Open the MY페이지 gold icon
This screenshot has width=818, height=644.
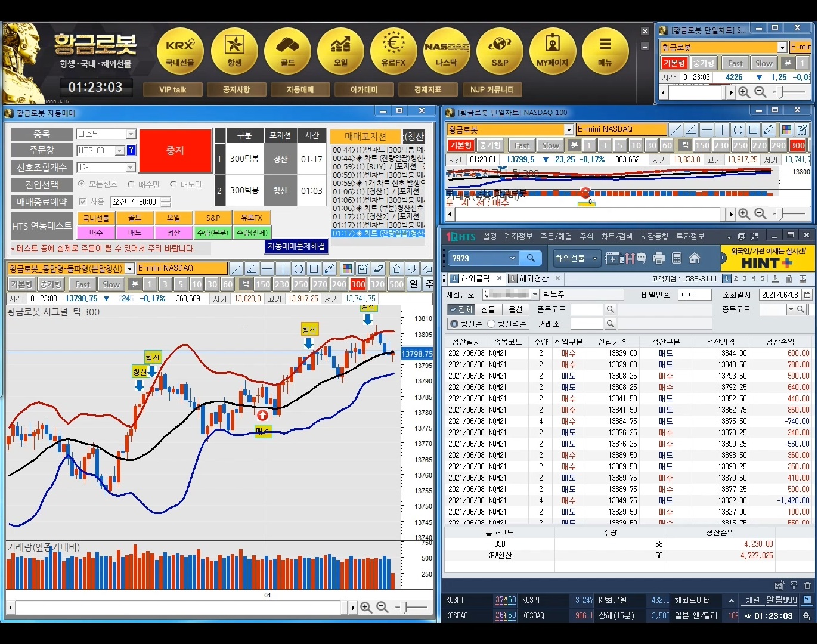pos(553,51)
